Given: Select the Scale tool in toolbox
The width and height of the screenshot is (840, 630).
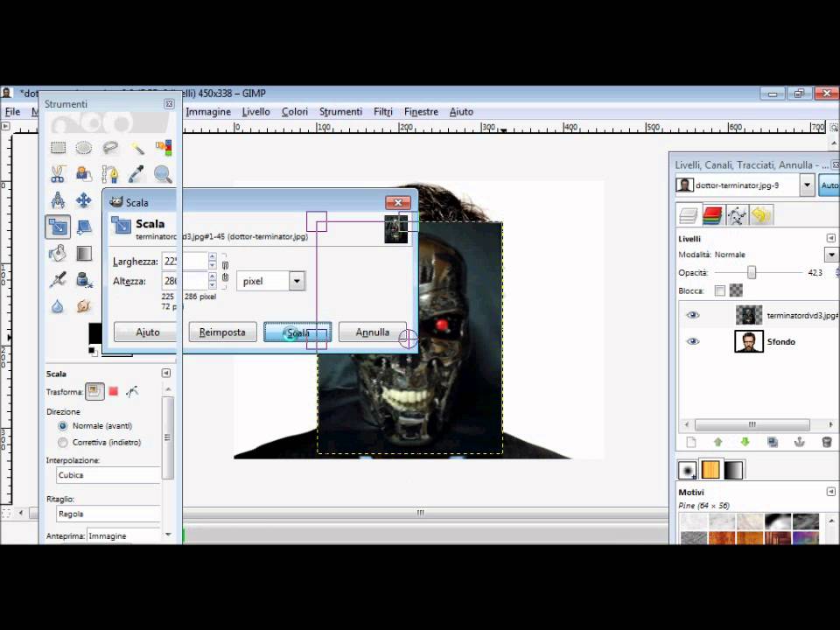Looking at the screenshot, I should pos(58,227).
